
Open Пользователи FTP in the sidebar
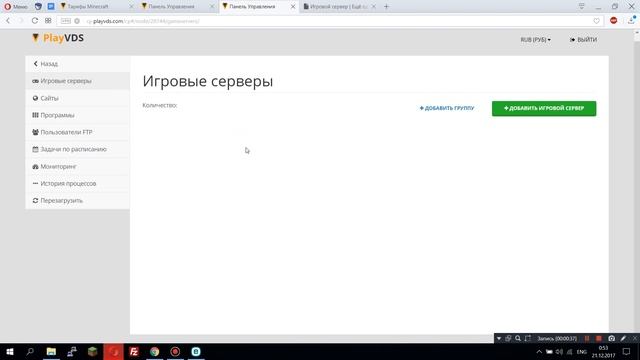78,132
